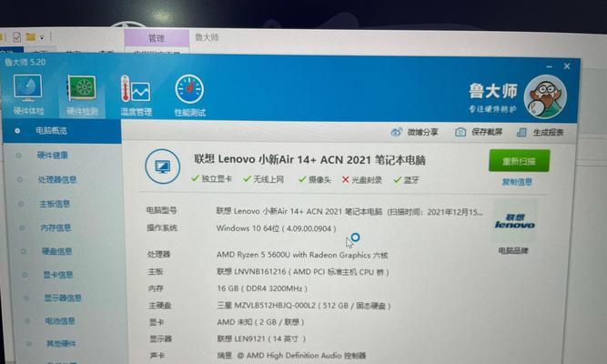607x364 pixels.
Task: Minimize the 鲁大师 window
Action: (x=549, y=66)
